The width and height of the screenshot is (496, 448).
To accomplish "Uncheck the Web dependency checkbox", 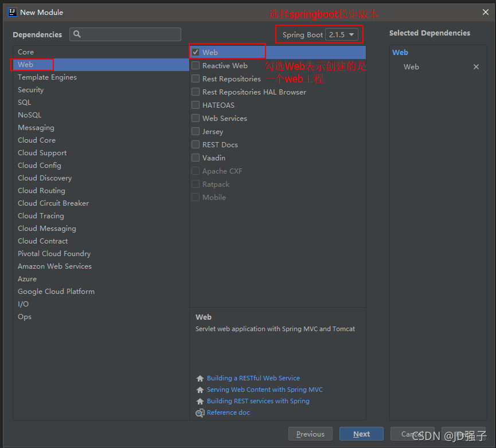I will 196,52.
